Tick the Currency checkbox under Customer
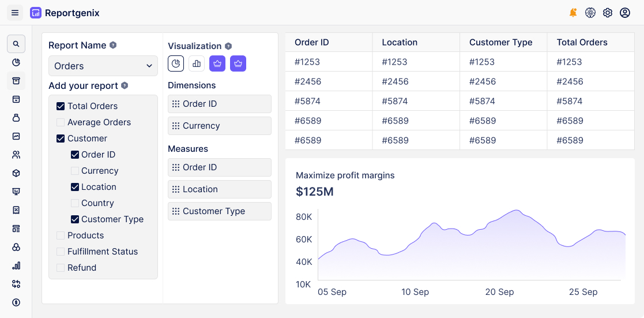Screen dimensions: 644x318 (75, 171)
